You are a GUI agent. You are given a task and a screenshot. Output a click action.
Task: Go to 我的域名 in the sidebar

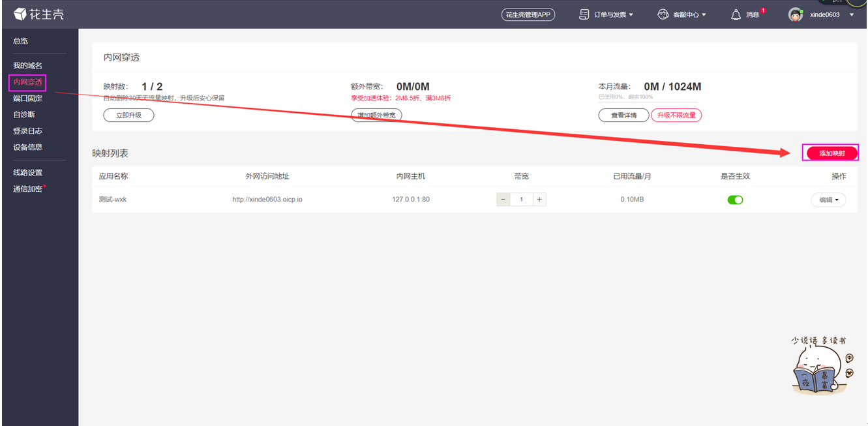[27, 65]
